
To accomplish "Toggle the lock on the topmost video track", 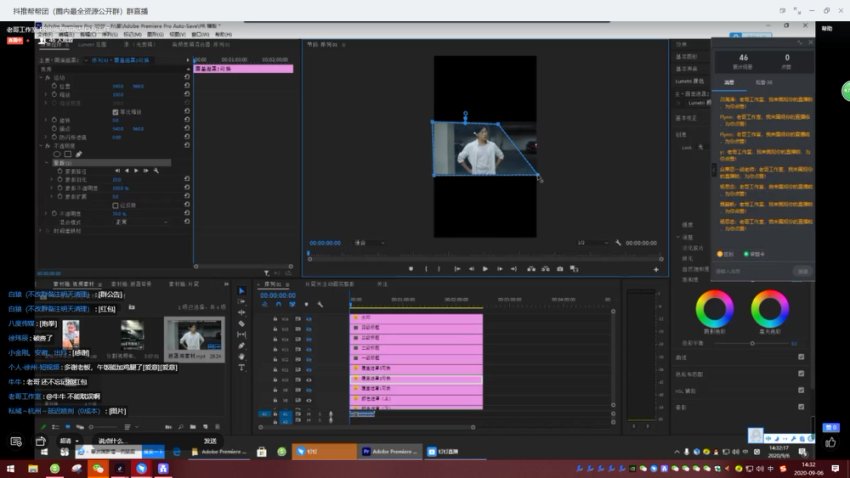I will click(275, 319).
